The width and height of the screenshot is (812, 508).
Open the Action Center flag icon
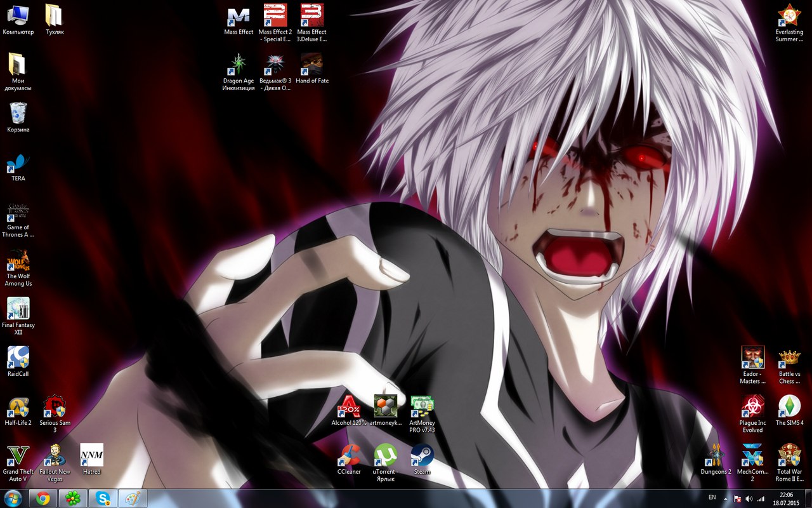click(738, 498)
